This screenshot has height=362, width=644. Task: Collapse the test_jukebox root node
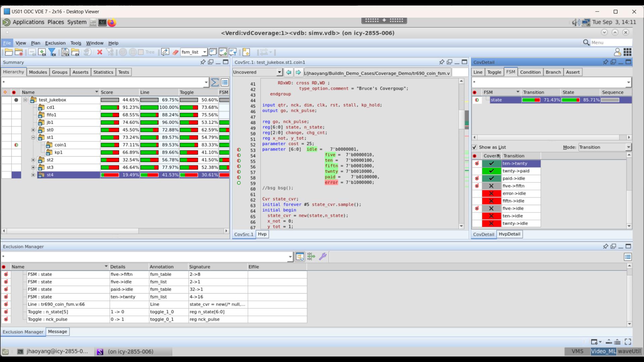25,100
